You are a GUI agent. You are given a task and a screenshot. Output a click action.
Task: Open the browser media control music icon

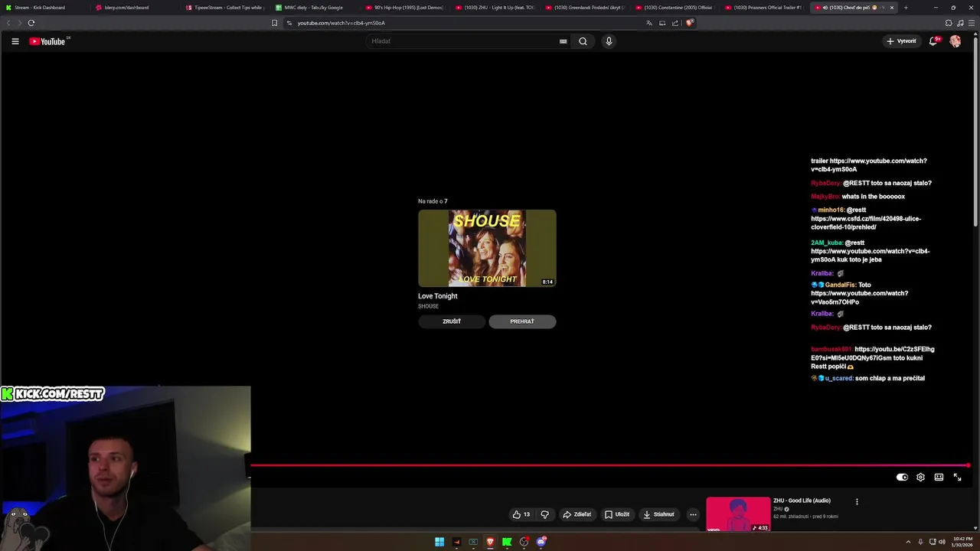click(960, 23)
